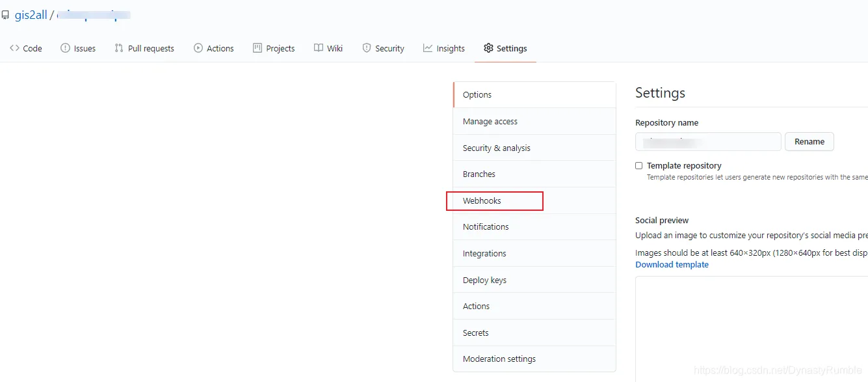
Task: Open Manage access settings
Action: 534,122
